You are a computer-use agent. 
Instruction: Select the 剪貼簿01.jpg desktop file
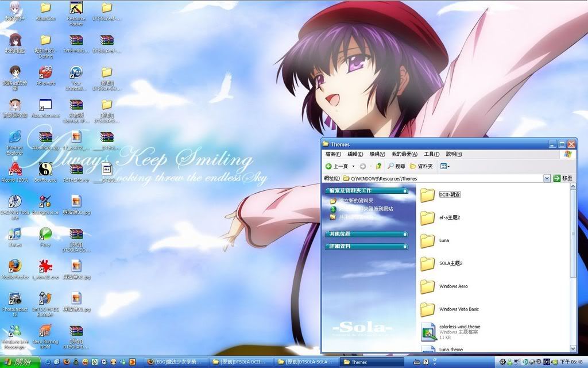click(76, 205)
